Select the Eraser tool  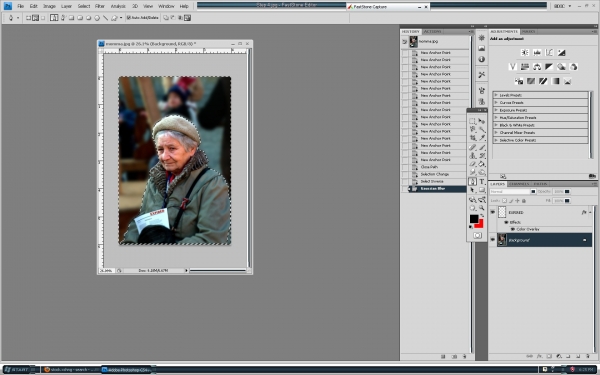473,164
